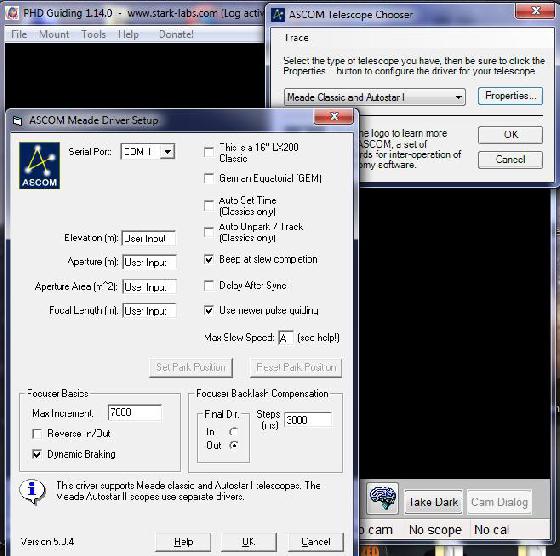This screenshot has width=560, height=556.
Task: Disable Beep at slew completion checkbox
Action: (209, 259)
